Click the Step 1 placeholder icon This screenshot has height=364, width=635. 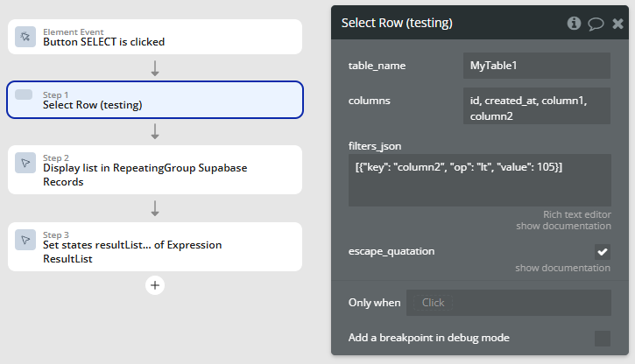click(24, 94)
